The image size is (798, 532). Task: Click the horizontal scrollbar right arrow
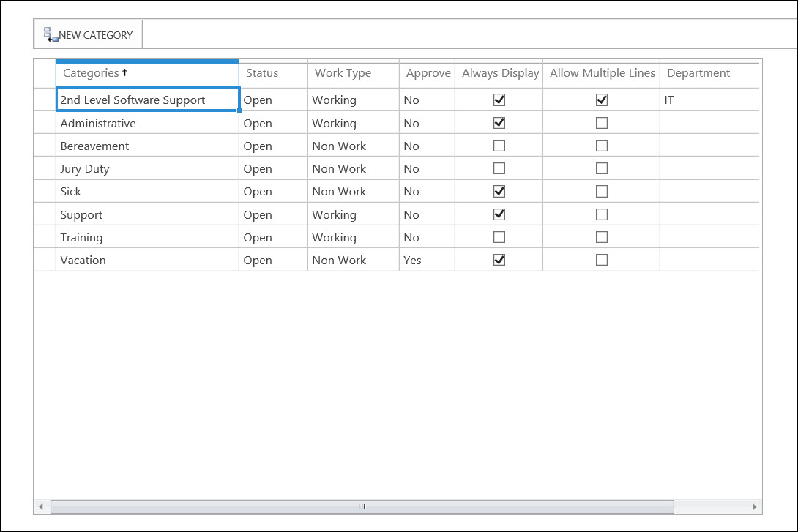(754, 506)
